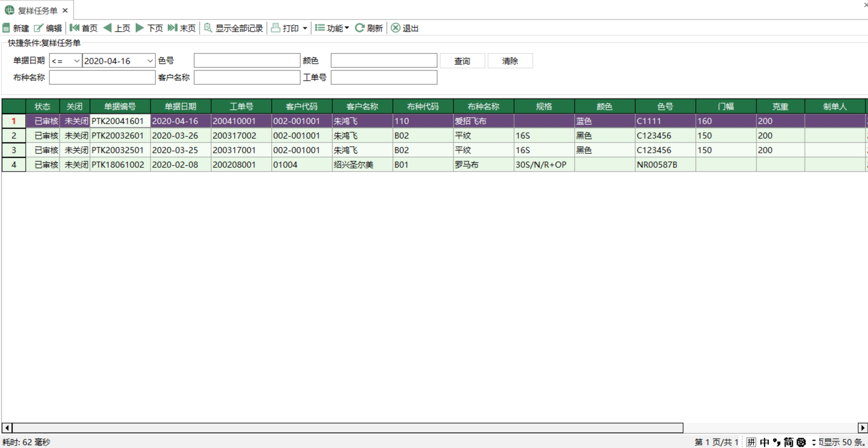This screenshot has width=868, height=448.
Task: Click spec cell 30S/N/R+OP
Action: [544, 165]
